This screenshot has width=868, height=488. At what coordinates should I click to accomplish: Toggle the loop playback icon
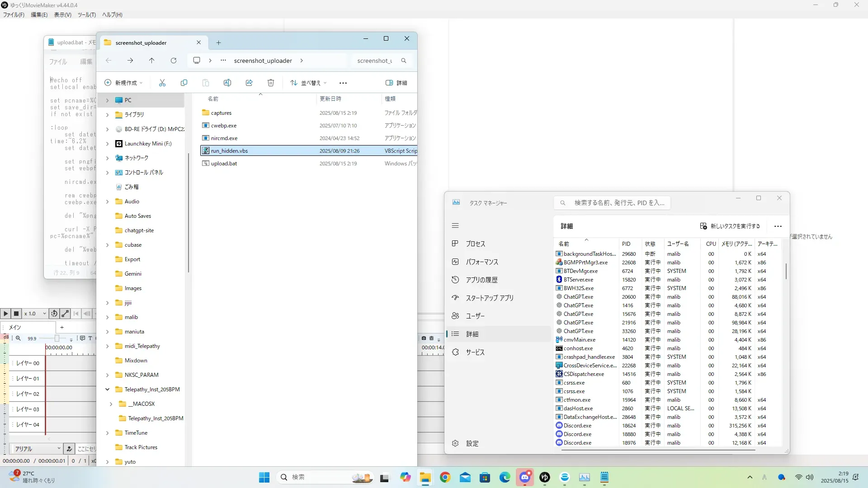(x=54, y=313)
